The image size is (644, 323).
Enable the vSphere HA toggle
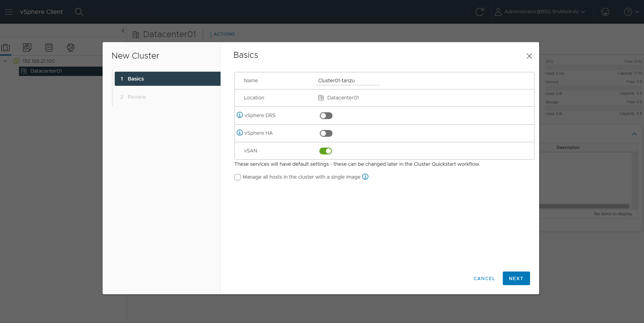pyautogui.click(x=326, y=133)
